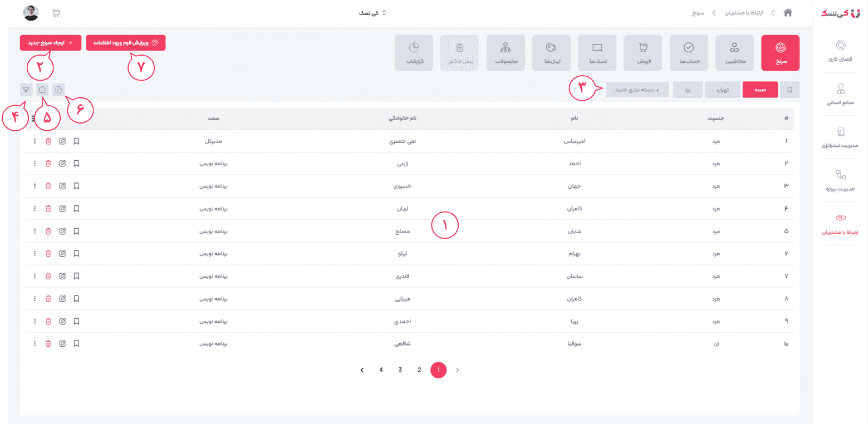This screenshot has height=424, width=868.
Task: Click the filter funnel icon above the table
Action: click(26, 90)
